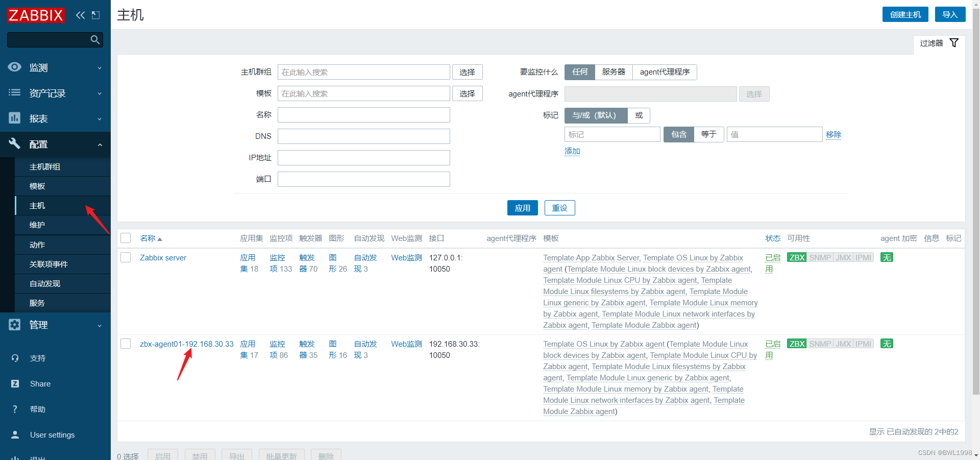The height and width of the screenshot is (460, 980).
Task: Open the Zabbix server host link
Action: point(163,258)
